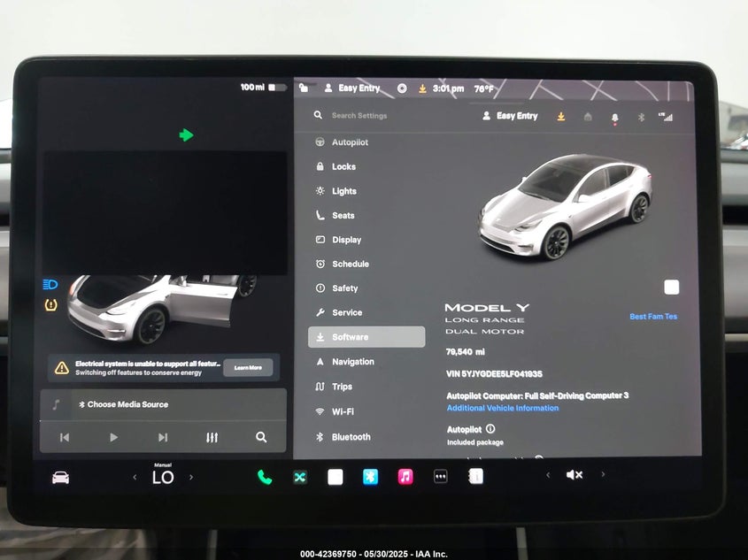
Task: Open the media equalizer settings icon
Action: pos(212,437)
